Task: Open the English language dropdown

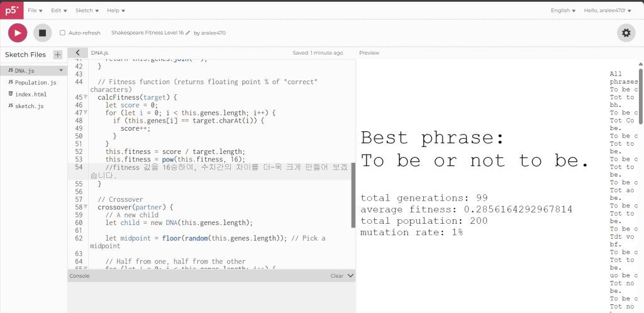Action: coord(563,10)
